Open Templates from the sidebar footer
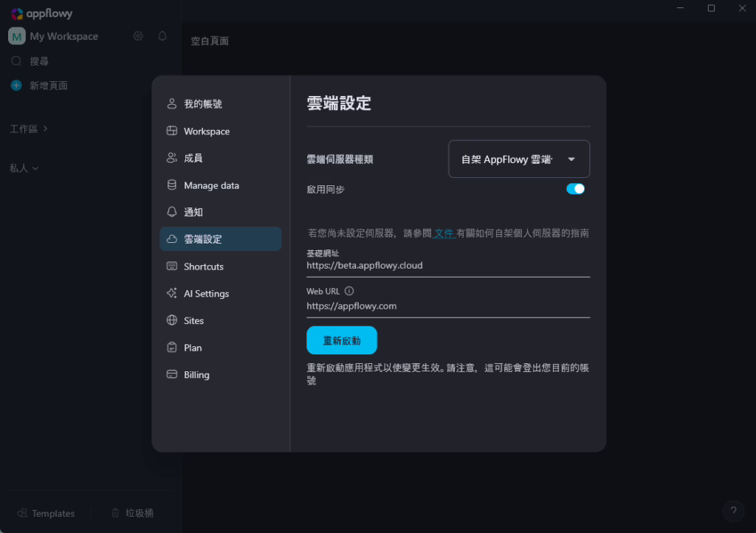This screenshot has height=533, width=756. pos(47,513)
